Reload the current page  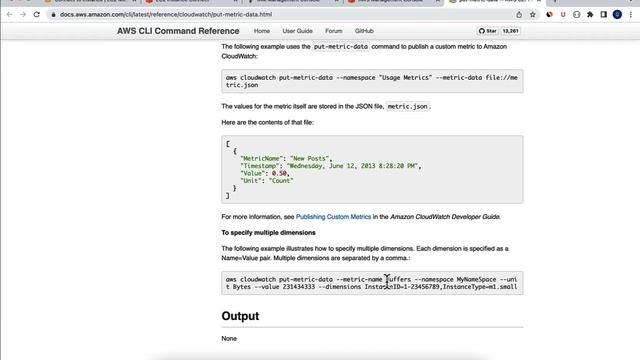(x=36, y=14)
